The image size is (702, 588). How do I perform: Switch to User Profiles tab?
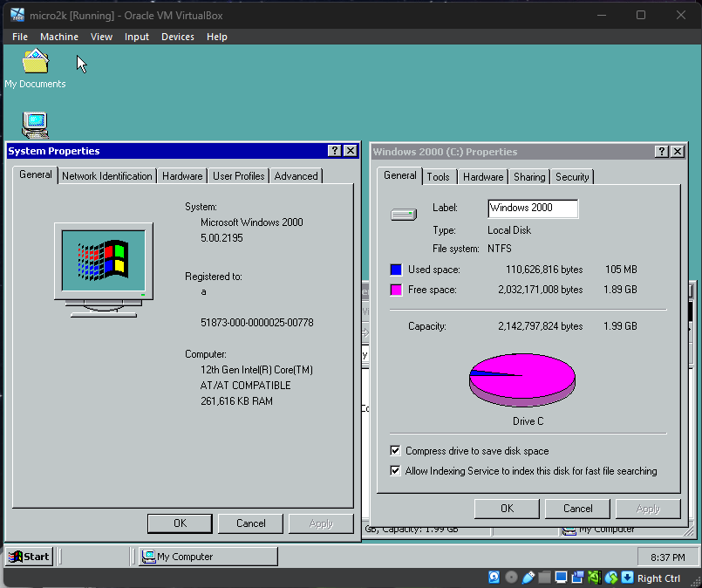(239, 176)
